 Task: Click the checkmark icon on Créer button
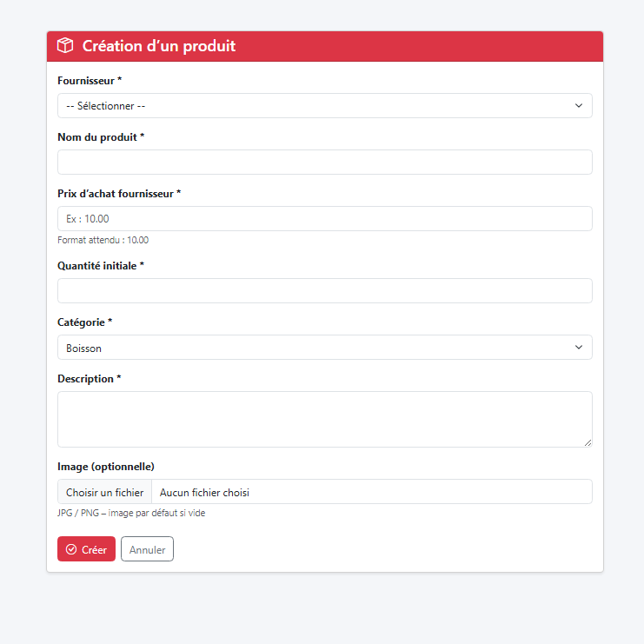(71, 549)
